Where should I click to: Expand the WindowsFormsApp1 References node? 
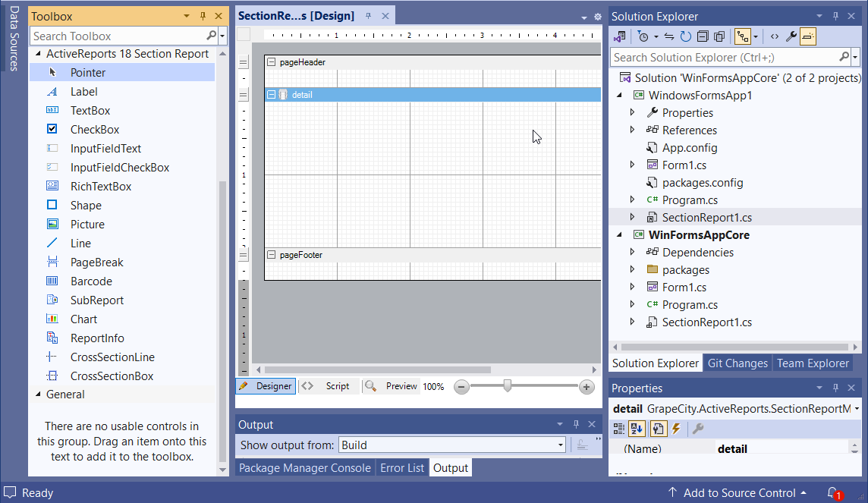point(632,130)
